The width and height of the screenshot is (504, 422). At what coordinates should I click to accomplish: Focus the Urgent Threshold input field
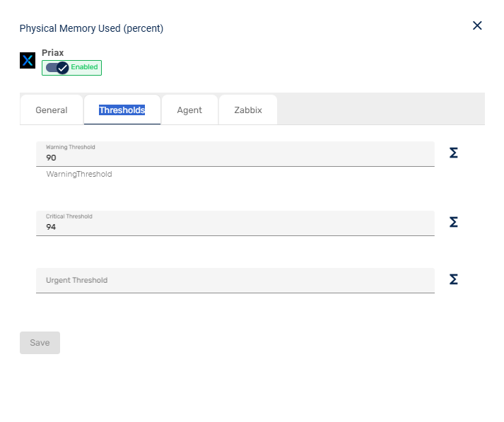point(235,281)
